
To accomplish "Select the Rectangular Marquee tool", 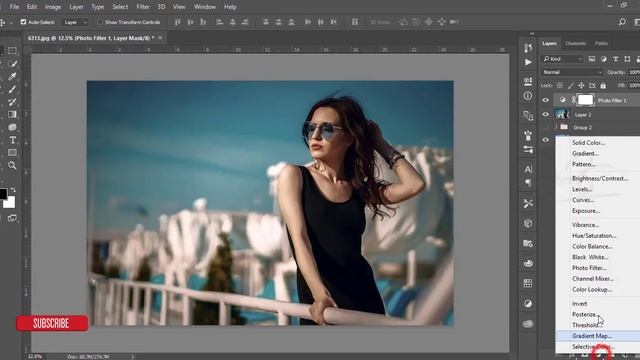I will (x=12, y=51).
